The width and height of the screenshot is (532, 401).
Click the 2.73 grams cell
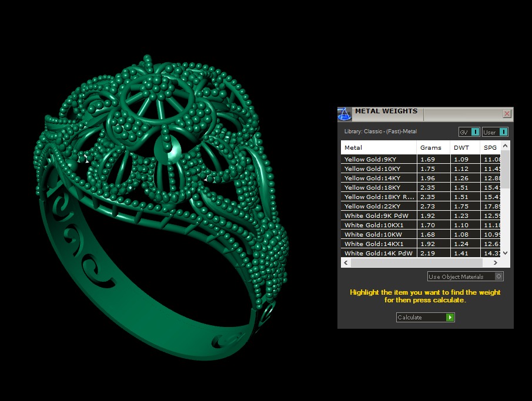[434, 206]
